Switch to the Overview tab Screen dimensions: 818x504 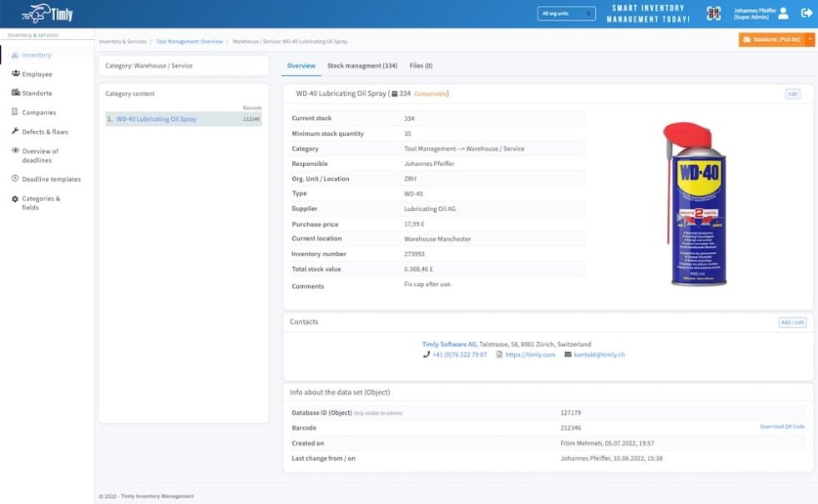pos(301,66)
